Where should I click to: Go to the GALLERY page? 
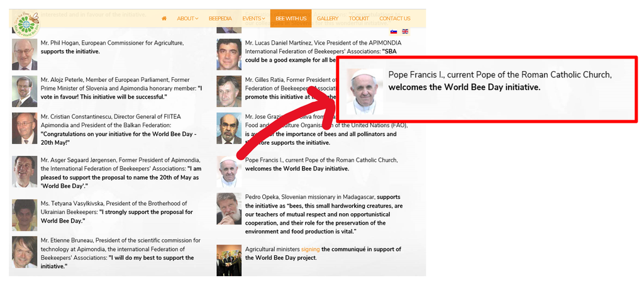pos(328,18)
